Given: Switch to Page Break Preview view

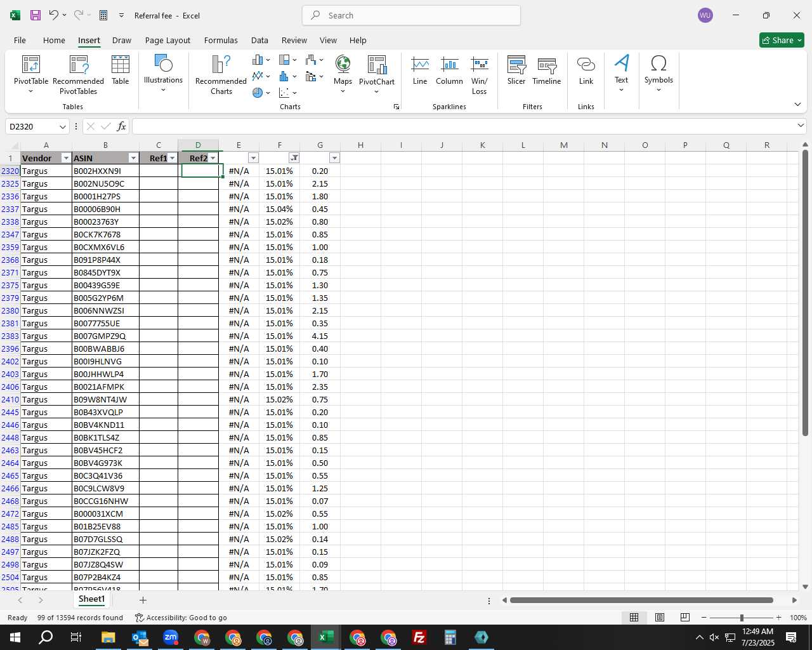Looking at the screenshot, I should (x=685, y=618).
